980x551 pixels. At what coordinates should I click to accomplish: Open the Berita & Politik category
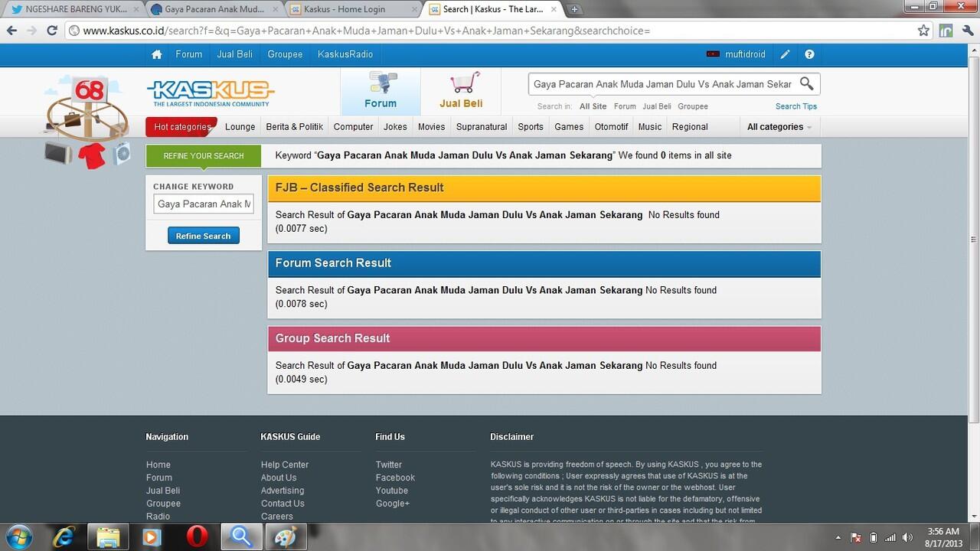295,127
